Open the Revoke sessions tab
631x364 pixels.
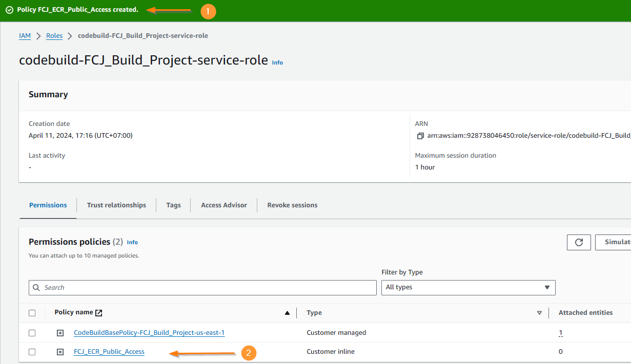(292, 205)
